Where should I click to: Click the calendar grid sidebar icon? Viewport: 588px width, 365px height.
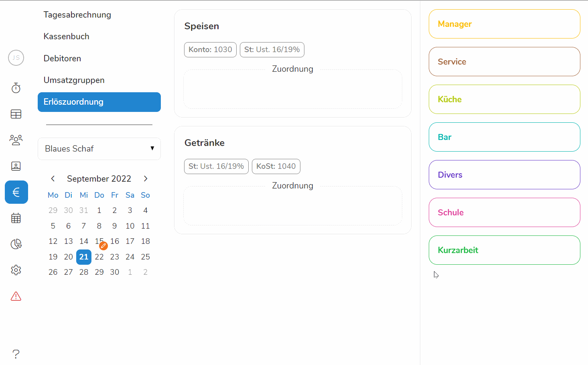tap(16, 218)
